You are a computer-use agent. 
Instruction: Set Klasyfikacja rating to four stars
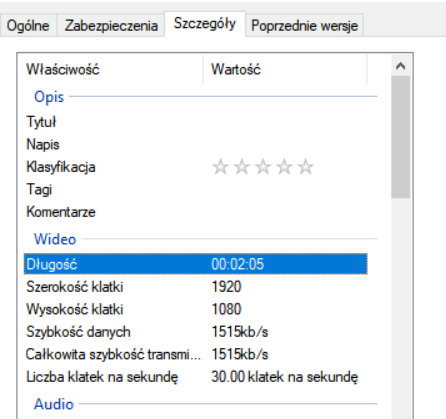[x=284, y=167]
